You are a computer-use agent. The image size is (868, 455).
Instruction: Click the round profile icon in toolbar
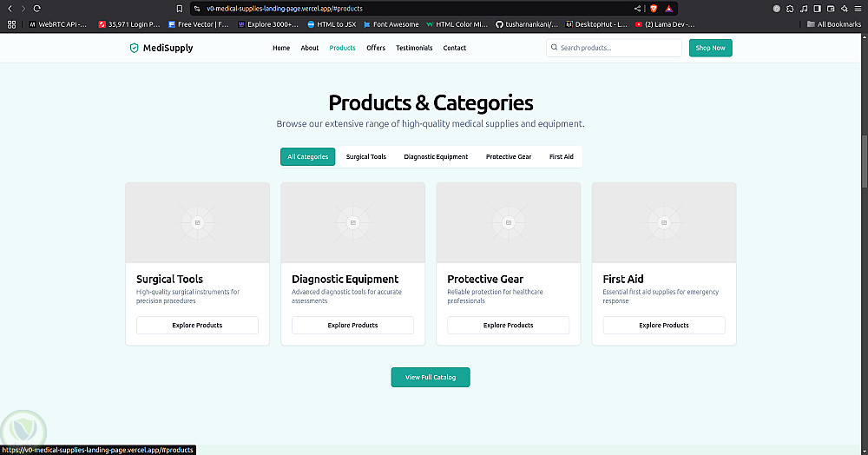[777, 9]
